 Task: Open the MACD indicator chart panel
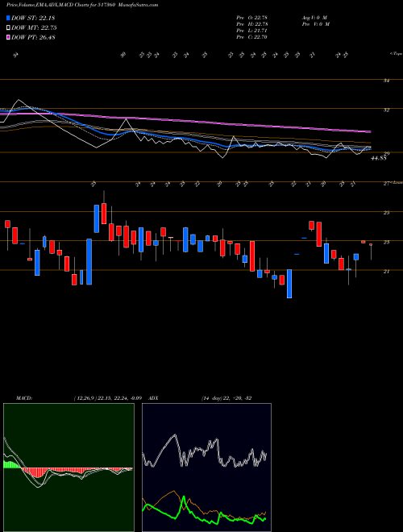tap(69, 468)
